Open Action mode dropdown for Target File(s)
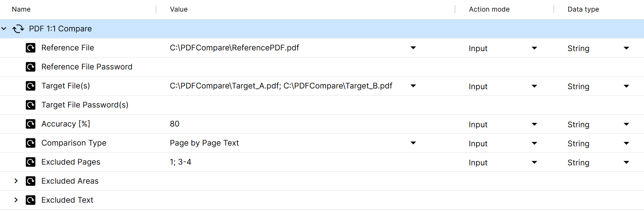 tap(534, 86)
